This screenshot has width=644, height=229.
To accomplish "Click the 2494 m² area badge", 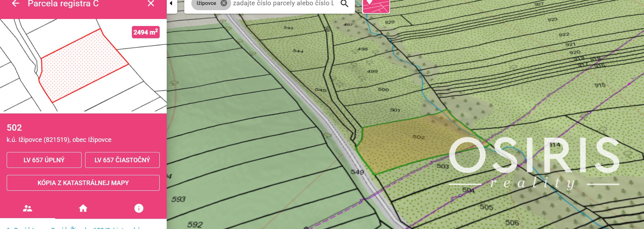I will tap(146, 32).
